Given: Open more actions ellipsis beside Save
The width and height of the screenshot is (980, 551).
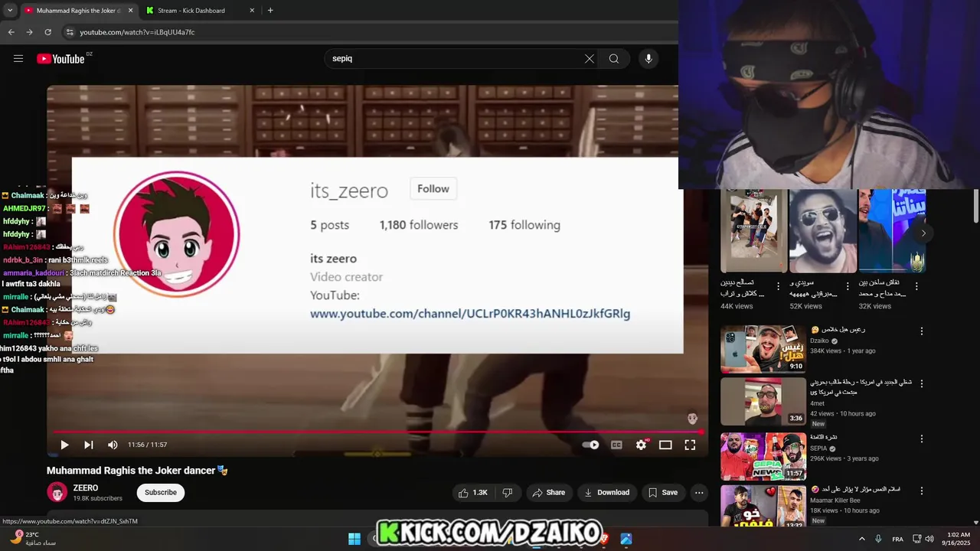Looking at the screenshot, I should [x=699, y=493].
